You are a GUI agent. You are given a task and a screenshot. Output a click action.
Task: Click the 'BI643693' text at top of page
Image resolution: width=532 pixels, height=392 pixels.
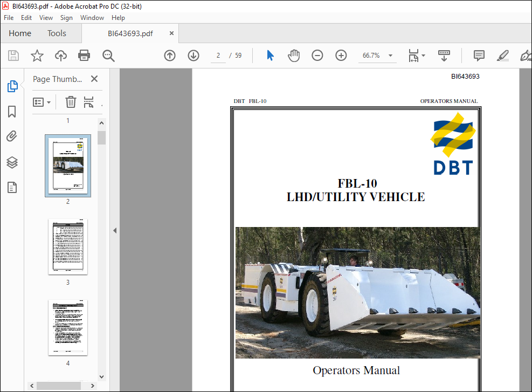[465, 77]
